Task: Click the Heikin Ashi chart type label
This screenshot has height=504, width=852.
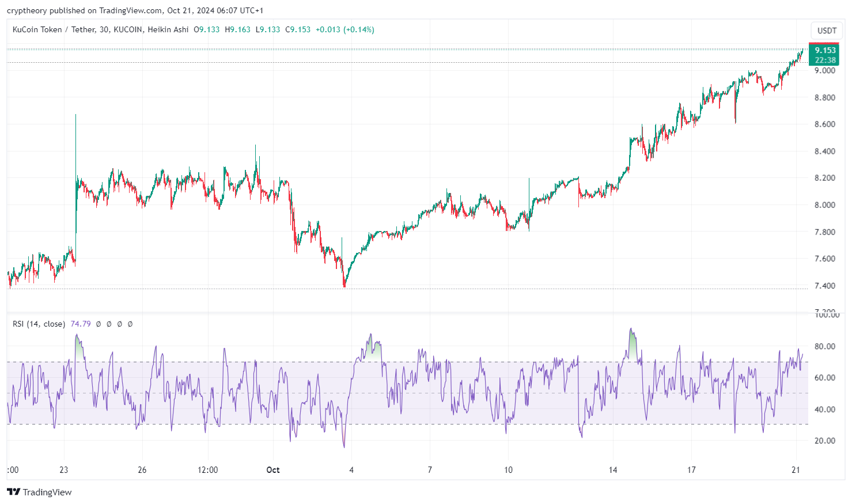Action: [168, 29]
